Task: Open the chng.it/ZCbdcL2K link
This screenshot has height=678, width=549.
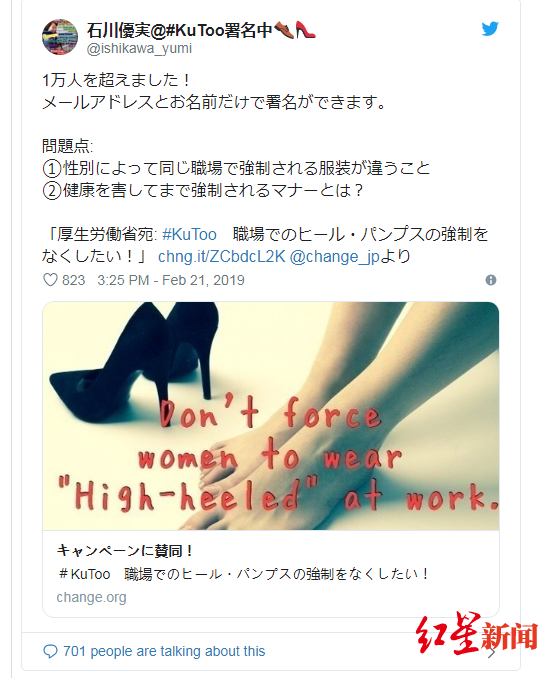Action: click(x=222, y=256)
